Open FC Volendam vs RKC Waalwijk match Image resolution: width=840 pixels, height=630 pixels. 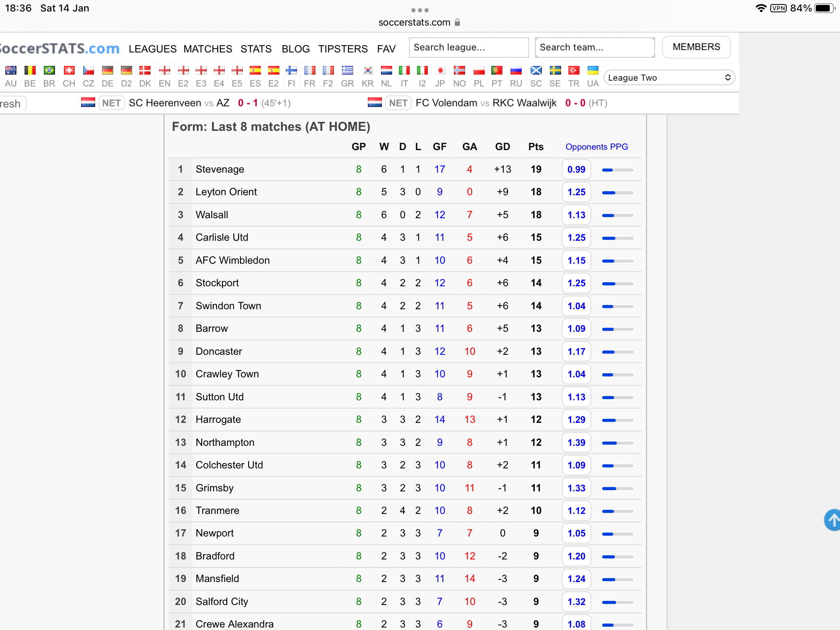pos(488,103)
